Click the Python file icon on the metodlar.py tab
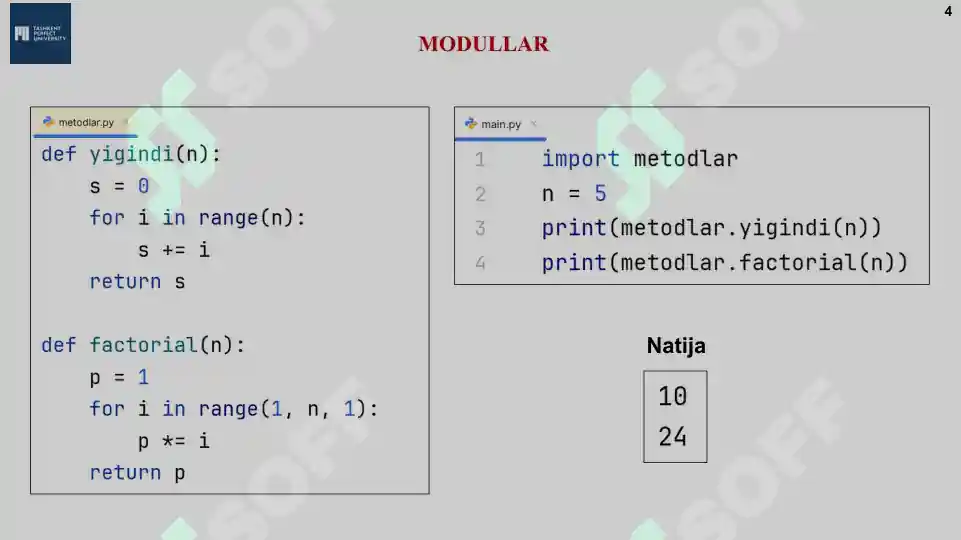961x540 pixels. click(48, 122)
